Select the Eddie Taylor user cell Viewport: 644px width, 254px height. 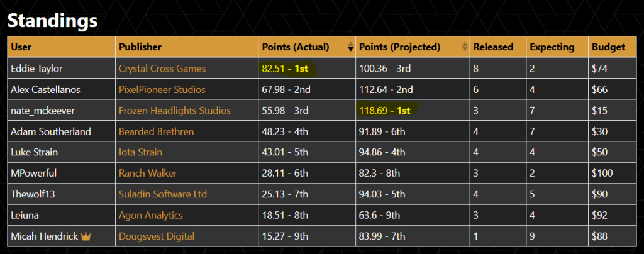click(x=38, y=69)
